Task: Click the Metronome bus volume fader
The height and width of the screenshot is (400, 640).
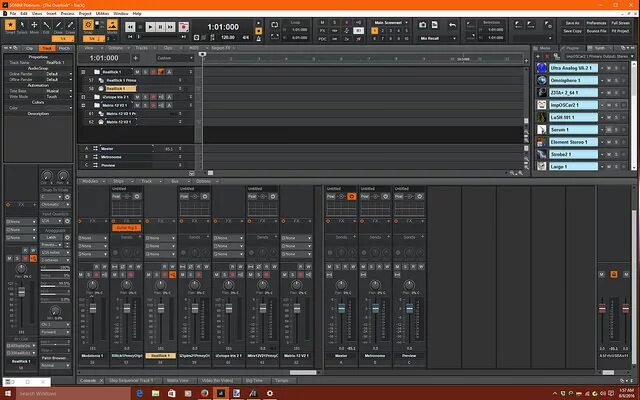Action: click(x=376, y=308)
